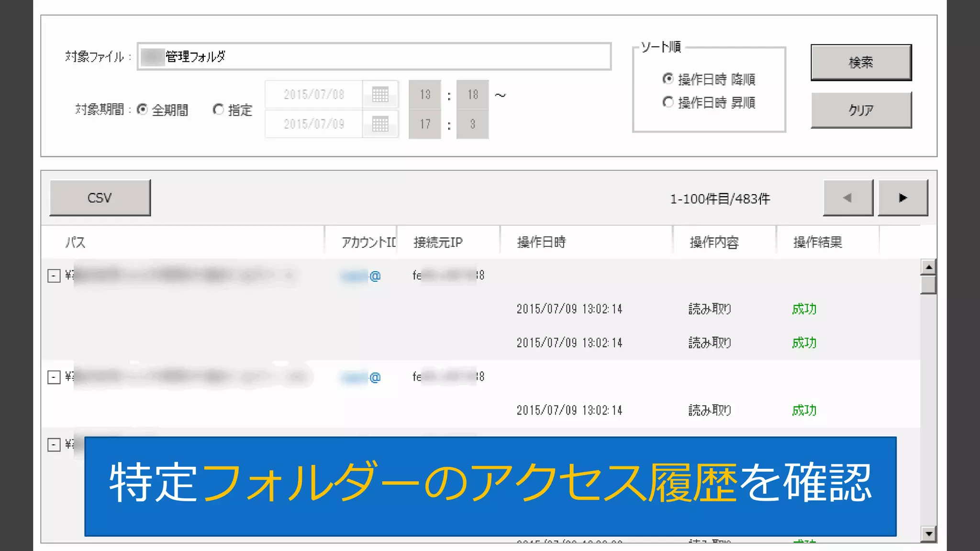The width and height of the screenshot is (980, 551).
Task: Collapse the first path row
Action: 54,276
